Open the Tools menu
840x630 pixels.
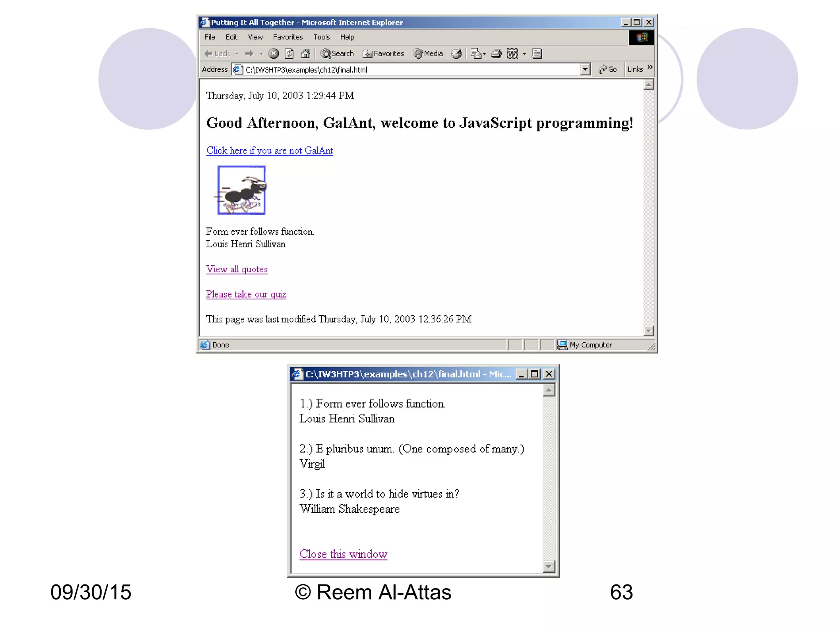(321, 37)
